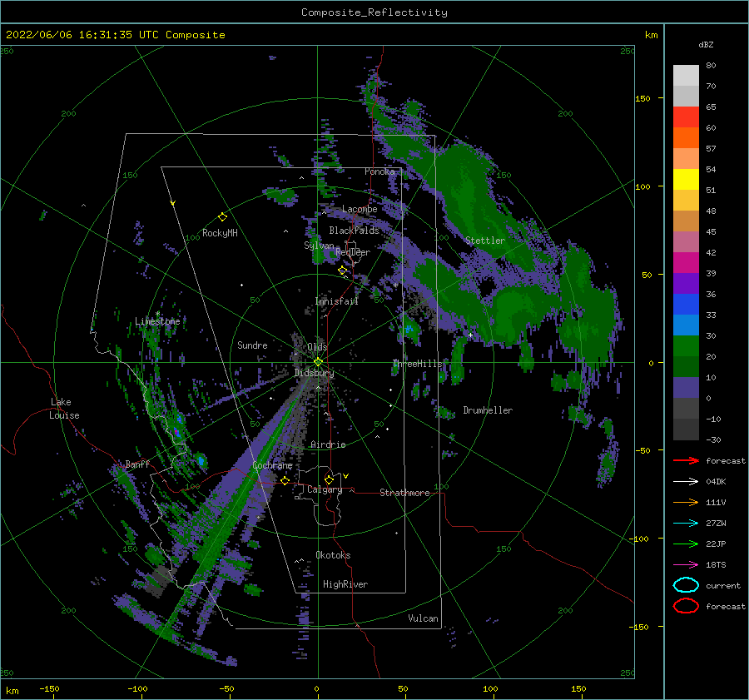
Task: Click the cyan current ellipse icon
Action: (x=686, y=585)
